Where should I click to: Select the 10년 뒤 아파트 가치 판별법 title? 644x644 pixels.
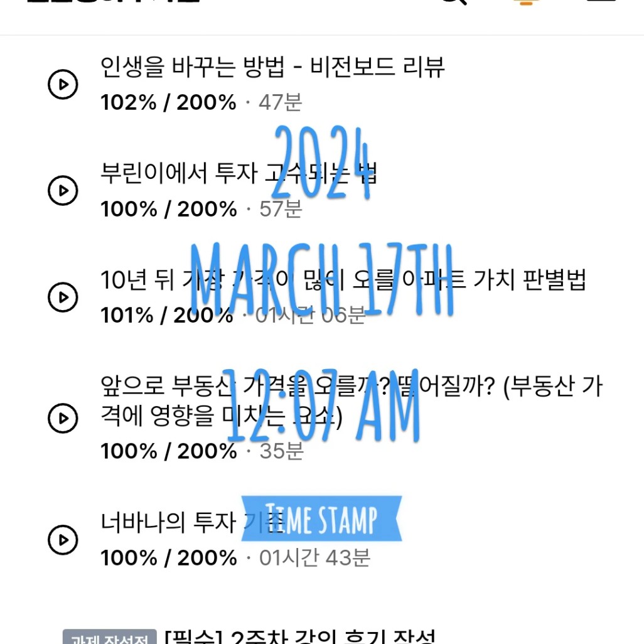[x=343, y=280]
